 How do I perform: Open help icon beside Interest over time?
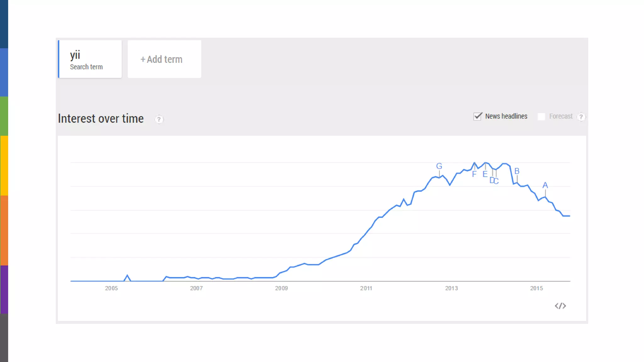tap(159, 119)
